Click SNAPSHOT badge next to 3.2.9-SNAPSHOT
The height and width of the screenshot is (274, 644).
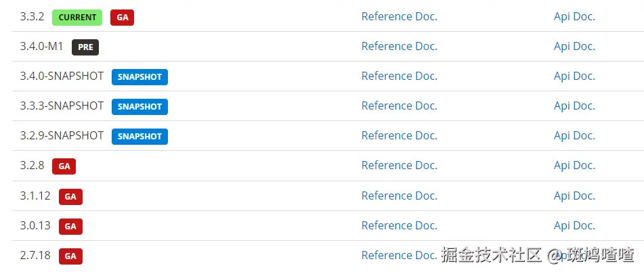139,137
